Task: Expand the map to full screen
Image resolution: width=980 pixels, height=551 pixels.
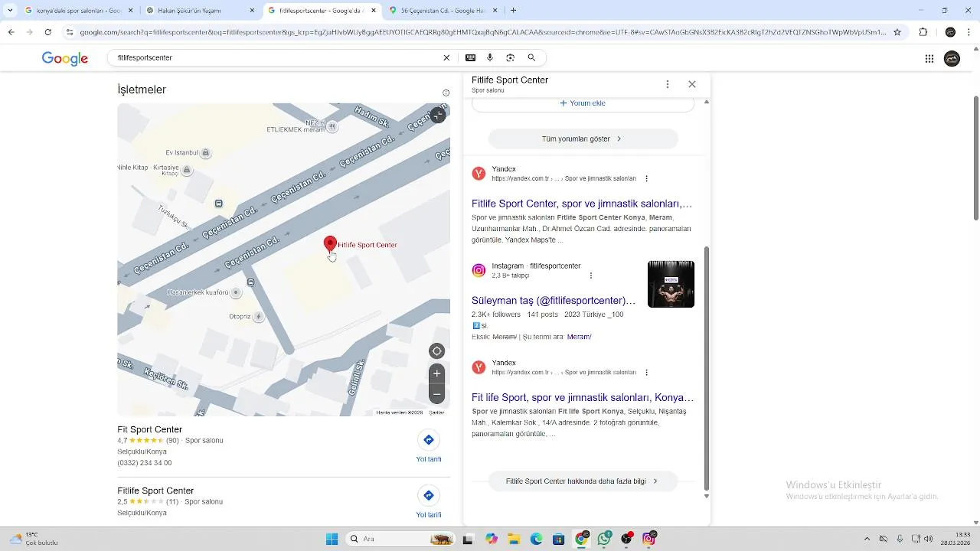Action: click(x=437, y=115)
